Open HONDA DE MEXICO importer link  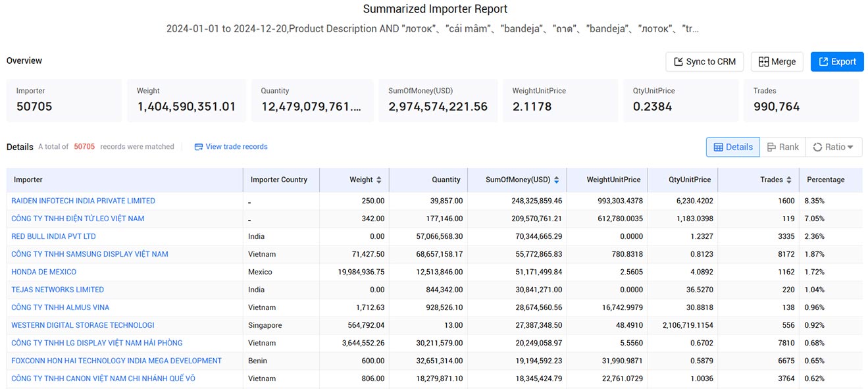(x=43, y=272)
